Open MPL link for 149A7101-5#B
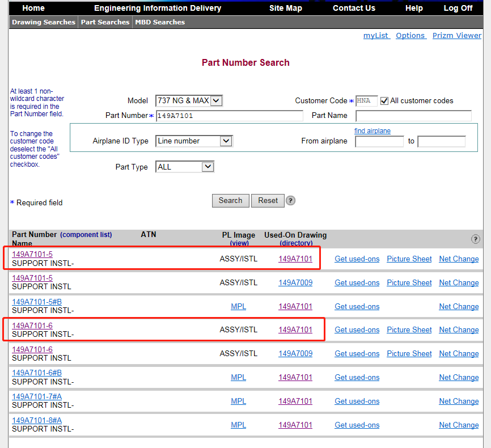Viewport: 491px width, 448px height. (x=238, y=306)
